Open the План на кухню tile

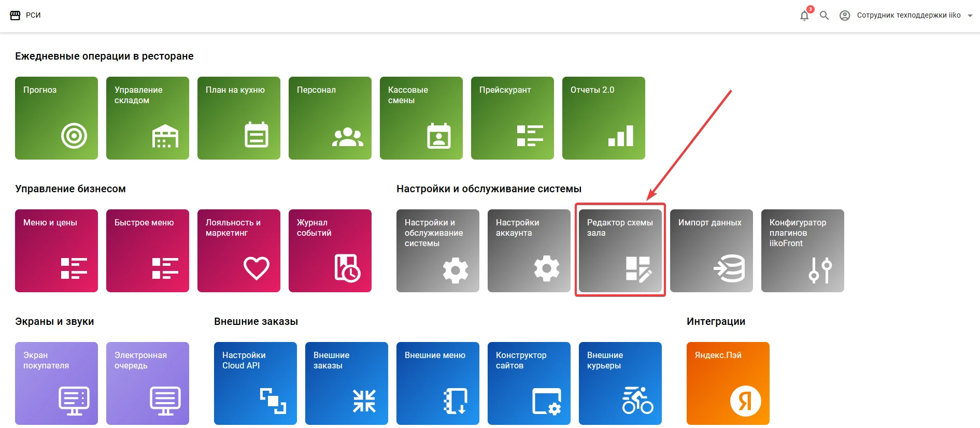pos(239,118)
